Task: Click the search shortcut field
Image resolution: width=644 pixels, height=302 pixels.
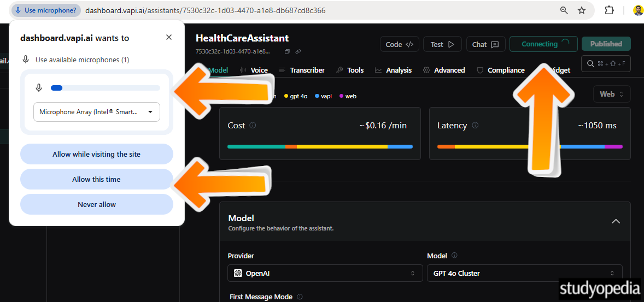Action: 606,64
